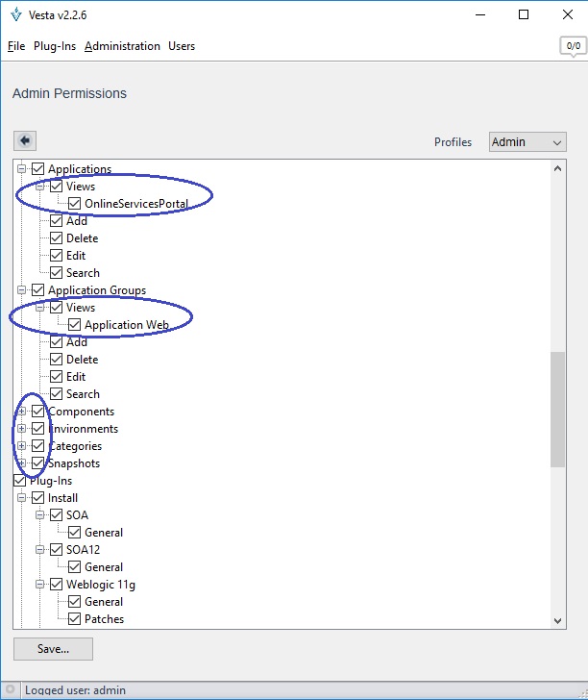Click the 0/0 notification counter icon
588x700 pixels.
(573, 45)
